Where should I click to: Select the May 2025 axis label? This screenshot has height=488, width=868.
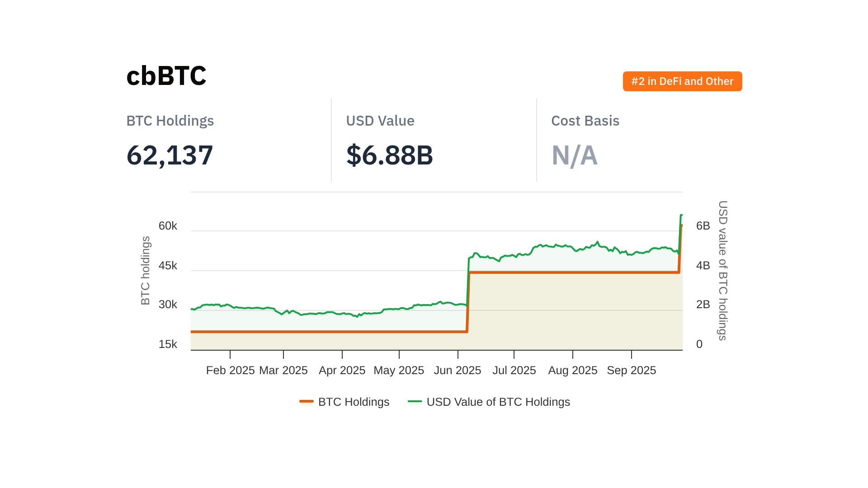399,370
